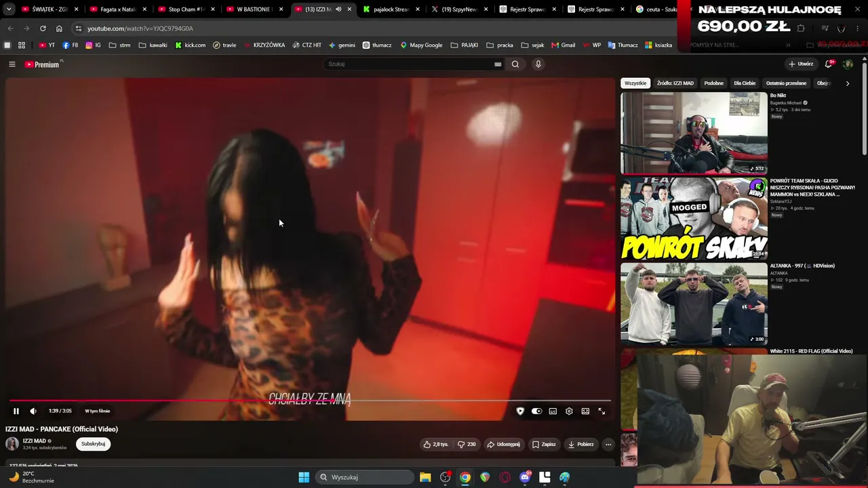Screen dimensions: 868x488
Task: Go to the browser home page icon
Action: tap(59, 28)
